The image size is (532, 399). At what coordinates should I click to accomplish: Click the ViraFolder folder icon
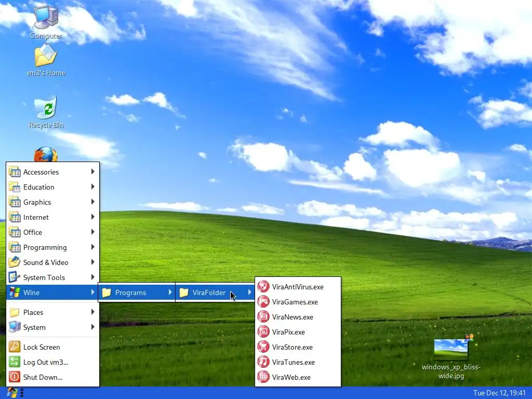[x=184, y=292]
